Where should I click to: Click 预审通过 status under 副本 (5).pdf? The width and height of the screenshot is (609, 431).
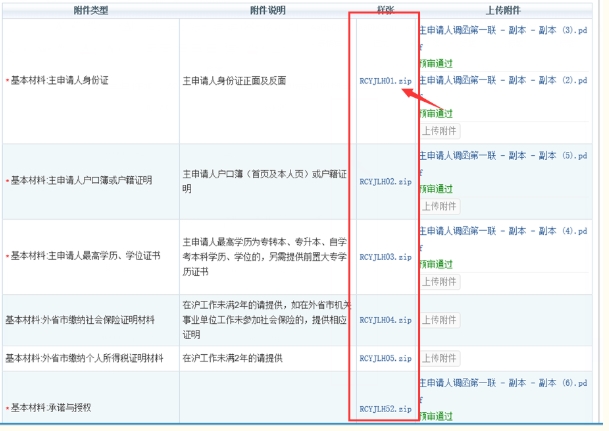pyautogui.click(x=437, y=189)
